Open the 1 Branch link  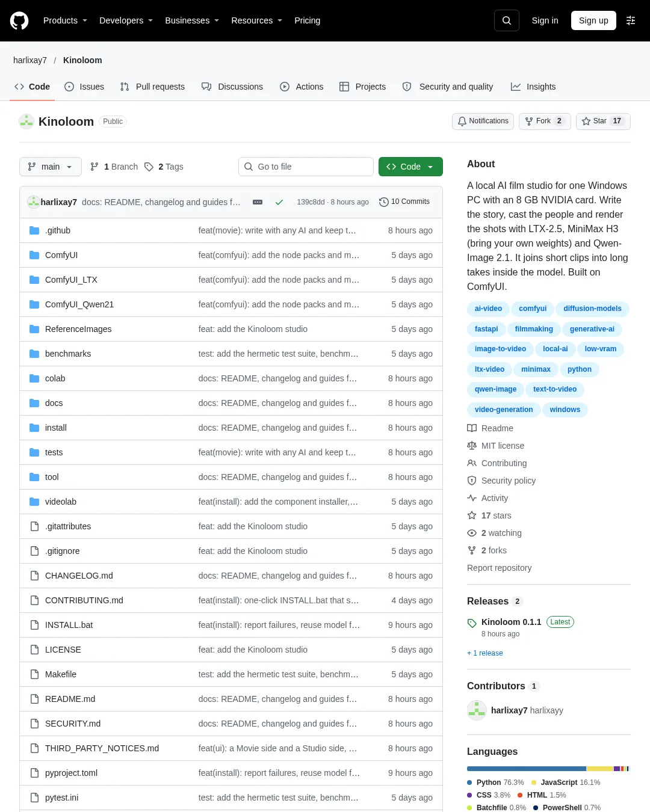[114, 167]
